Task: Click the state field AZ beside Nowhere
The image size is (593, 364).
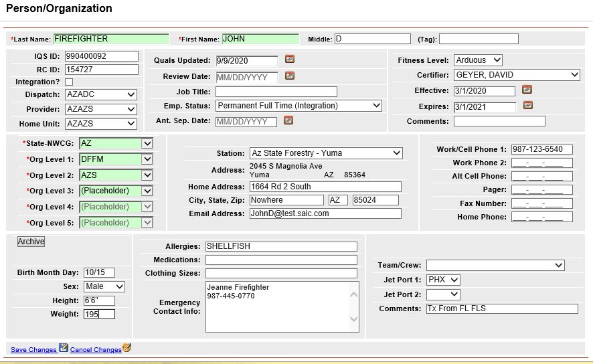Action: pyautogui.click(x=338, y=200)
